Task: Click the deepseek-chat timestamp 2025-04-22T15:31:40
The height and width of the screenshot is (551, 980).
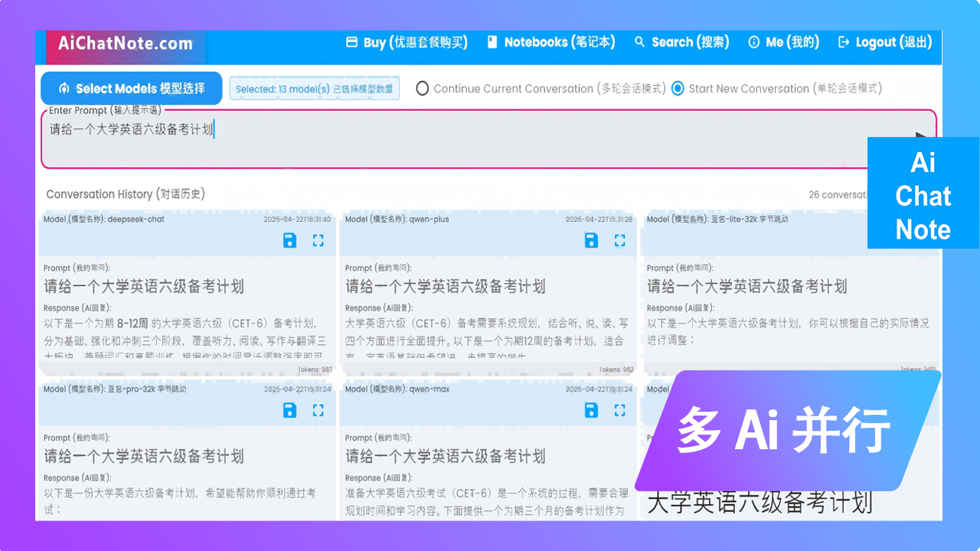Action: click(x=297, y=220)
